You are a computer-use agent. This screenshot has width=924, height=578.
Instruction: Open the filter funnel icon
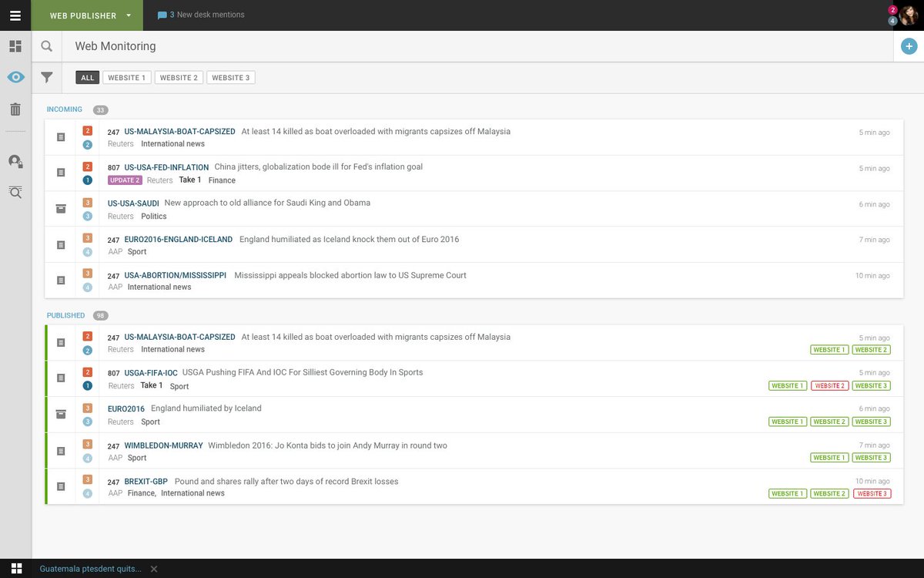pos(46,77)
